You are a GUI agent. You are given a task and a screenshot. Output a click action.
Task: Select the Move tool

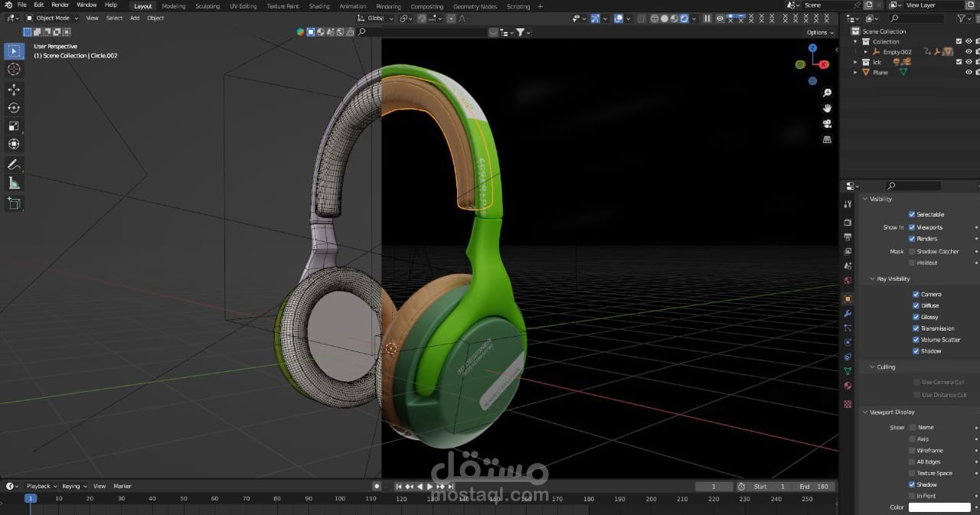coord(14,90)
